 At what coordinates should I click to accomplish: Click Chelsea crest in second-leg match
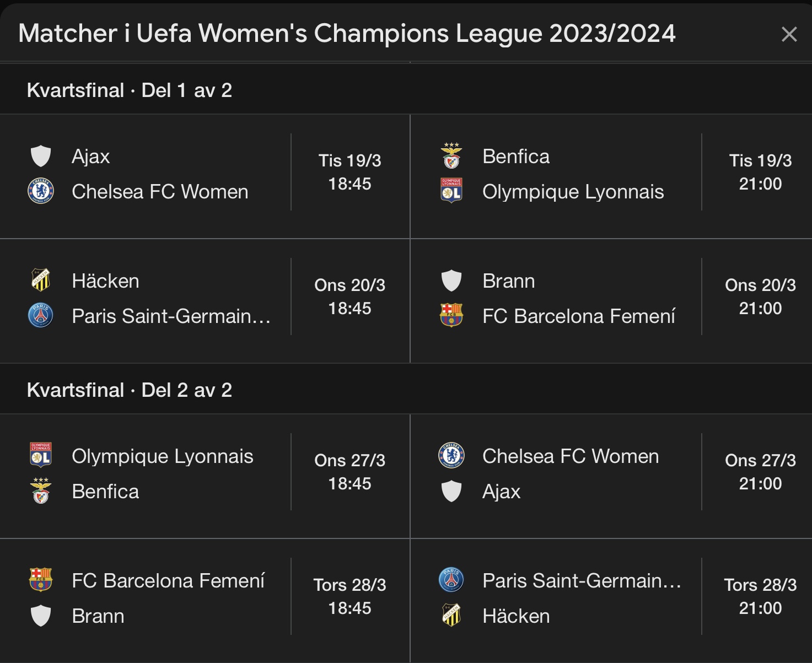[451, 456]
